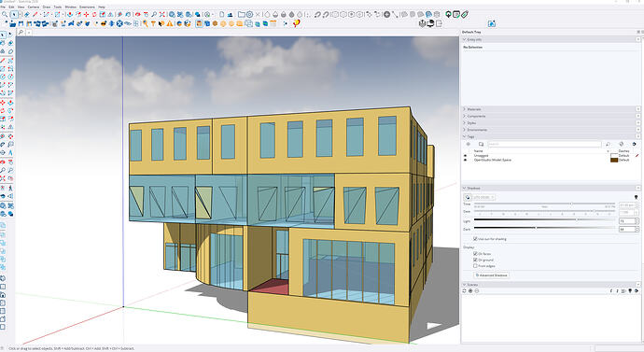Click the Add Location pin icon
644x352 pixels.
point(448,14)
